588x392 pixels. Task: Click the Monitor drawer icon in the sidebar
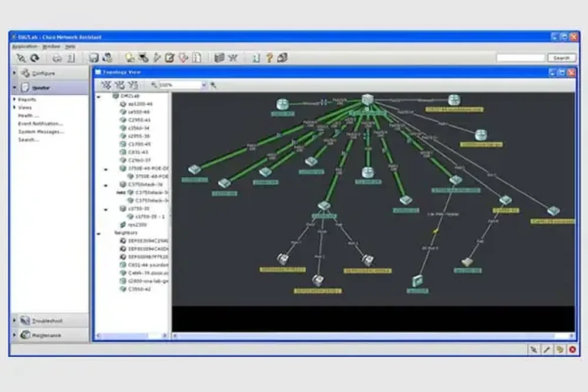coord(25,87)
